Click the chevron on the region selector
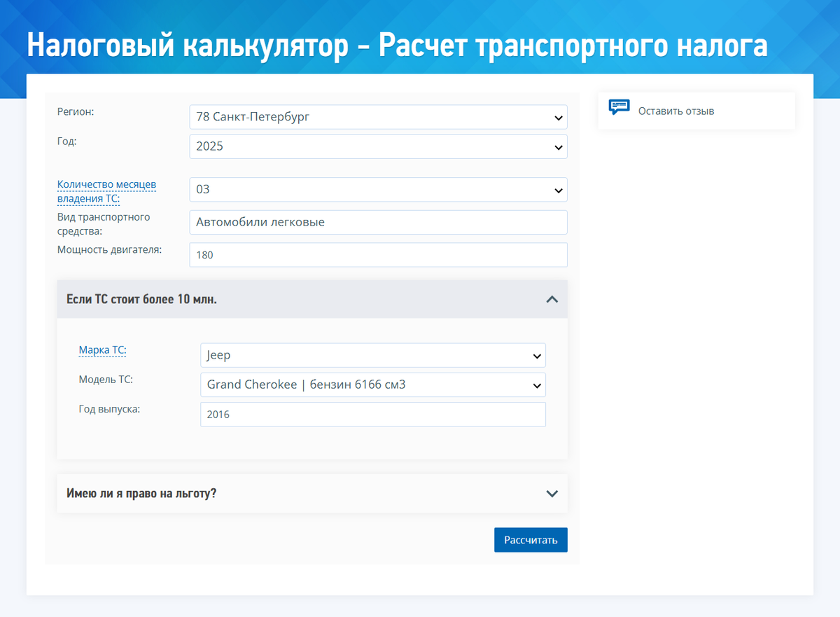Viewport: 840px width, 617px height. 558,117
